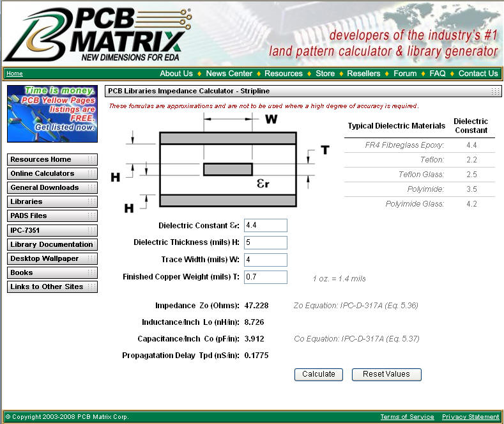Open Books sidebar item

pos(52,273)
